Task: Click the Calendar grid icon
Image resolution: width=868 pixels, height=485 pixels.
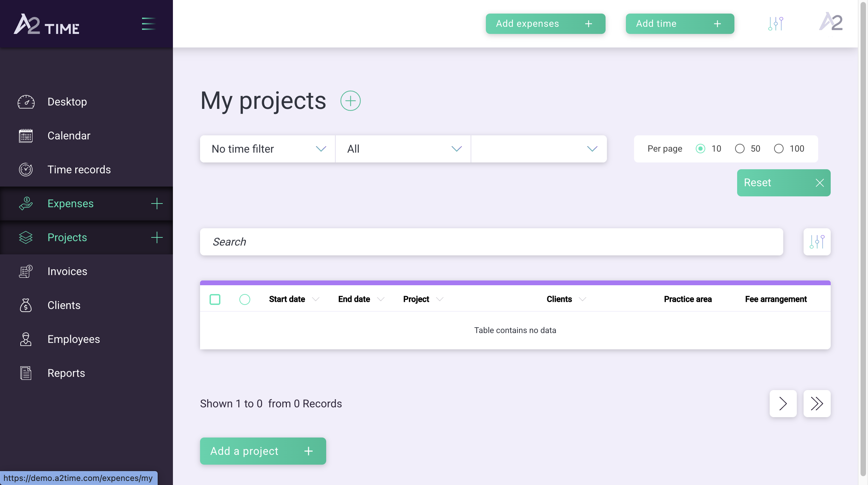Action: tap(26, 136)
